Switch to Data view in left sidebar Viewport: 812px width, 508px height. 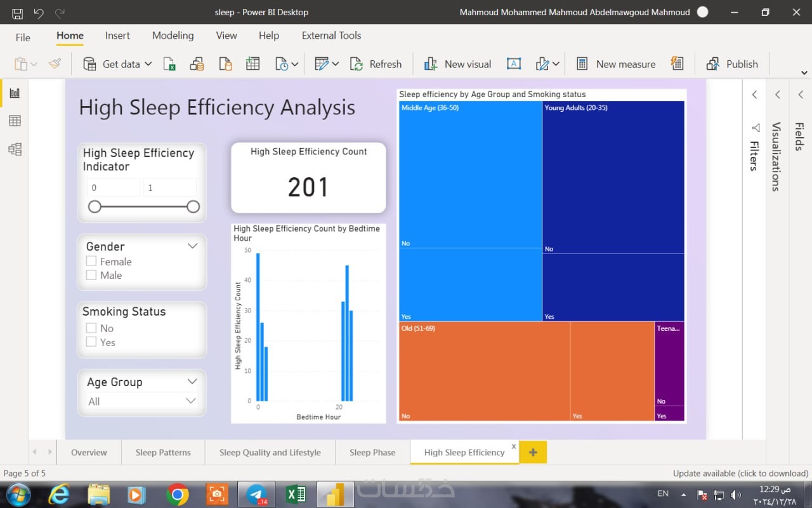coord(15,121)
